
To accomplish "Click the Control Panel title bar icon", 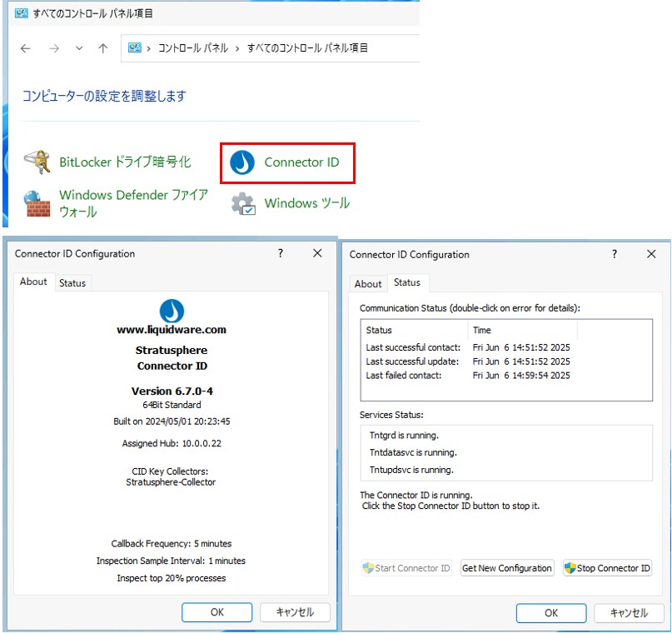I will 21,13.
